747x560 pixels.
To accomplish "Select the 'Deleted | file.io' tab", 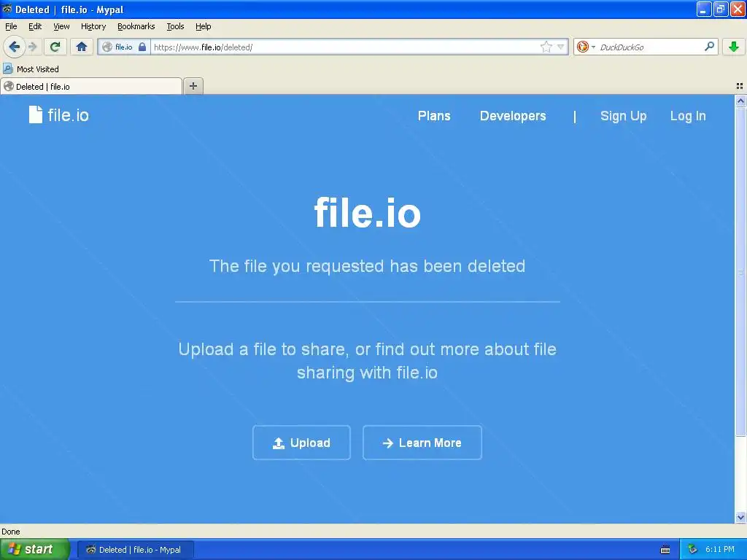I will tap(91, 86).
